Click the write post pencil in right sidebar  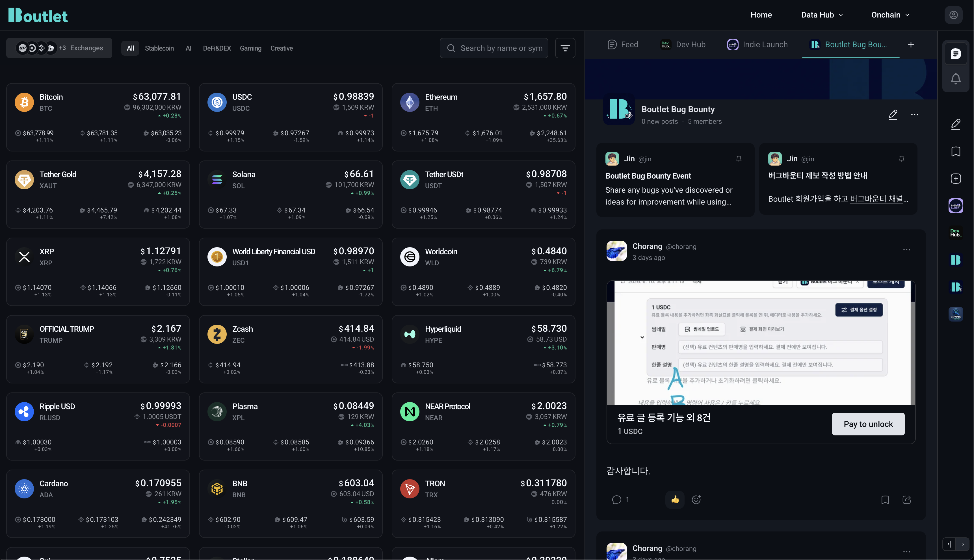click(956, 124)
